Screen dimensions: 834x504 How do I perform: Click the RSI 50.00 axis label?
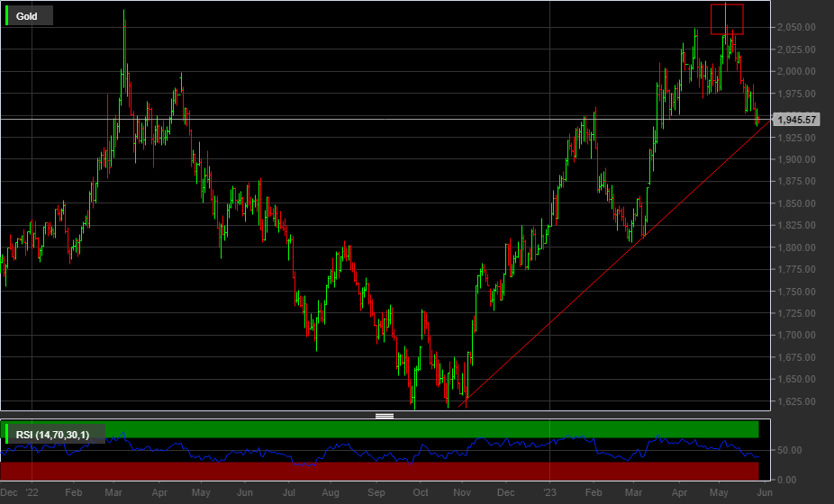(789, 450)
